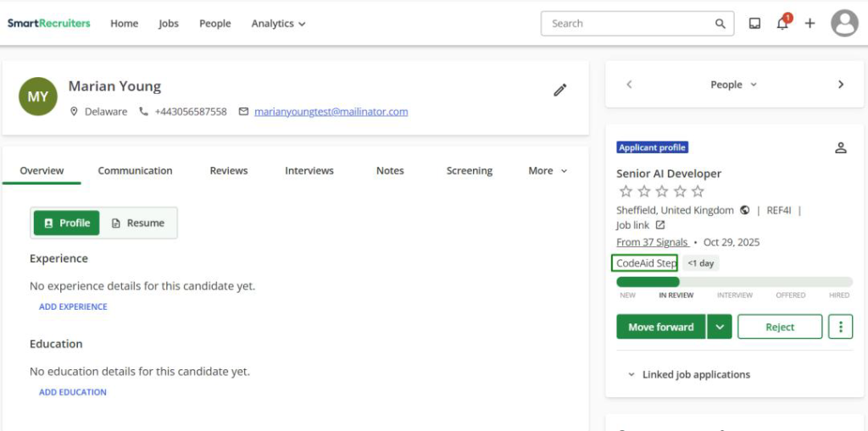The width and height of the screenshot is (868, 431).
Task: Click the hiring stage progress bar
Action: click(x=734, y=282)
